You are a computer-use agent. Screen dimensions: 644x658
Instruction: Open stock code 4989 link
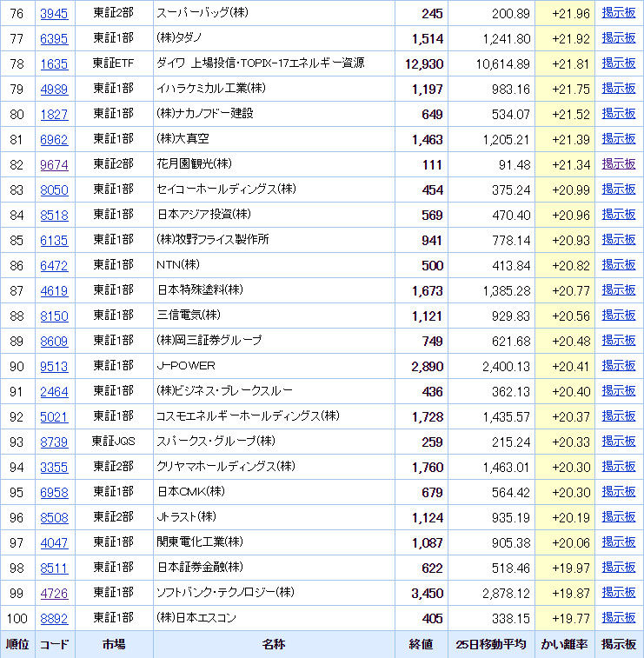[x=54, y=89]
